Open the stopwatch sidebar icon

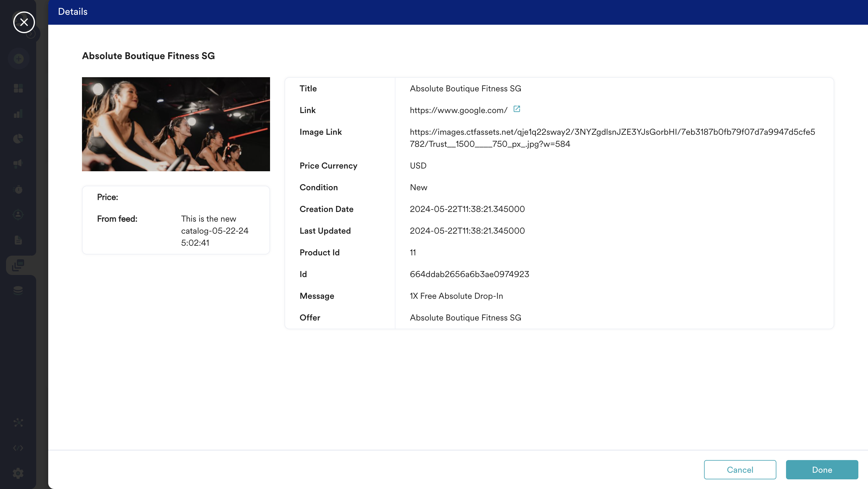click(18, 189)
